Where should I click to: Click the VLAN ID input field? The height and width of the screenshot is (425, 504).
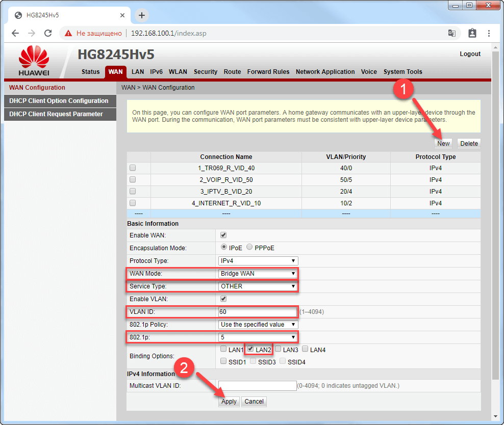point(258,312)
